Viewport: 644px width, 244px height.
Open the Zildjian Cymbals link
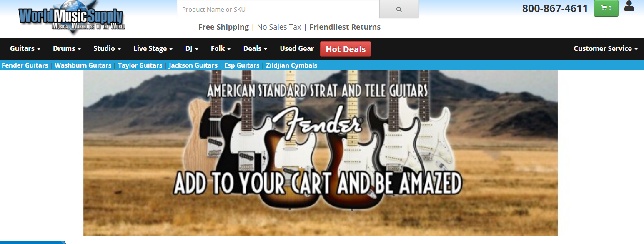click(292, 65)
